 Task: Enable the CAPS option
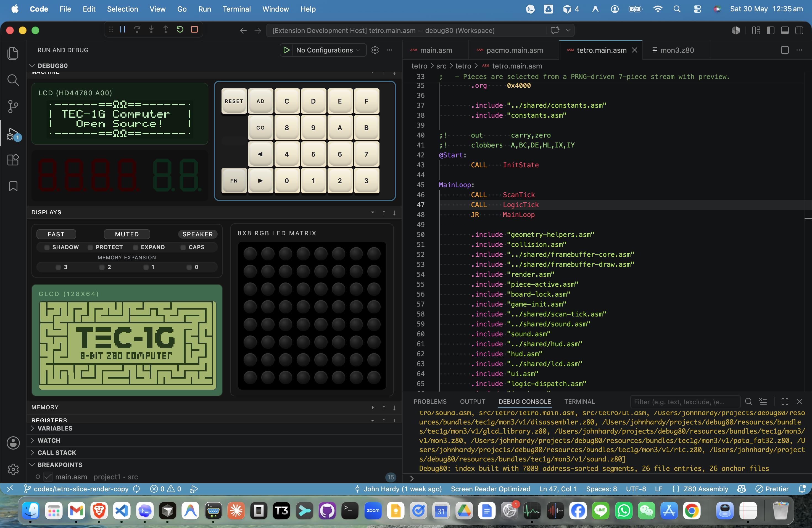coord(193,247)
